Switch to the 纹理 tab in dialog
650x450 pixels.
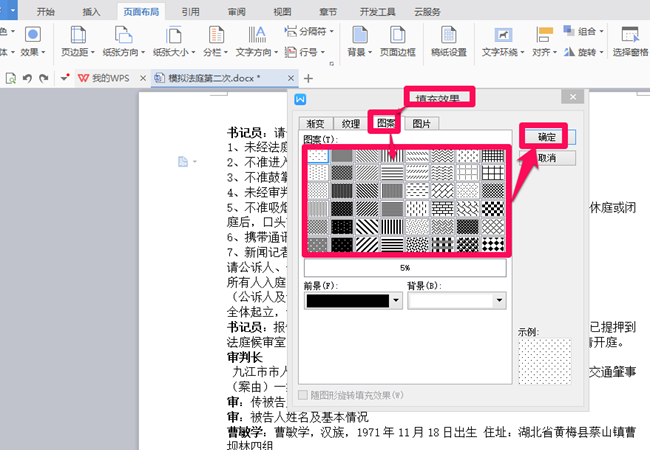pyautogui.click(x=351, y=123)
